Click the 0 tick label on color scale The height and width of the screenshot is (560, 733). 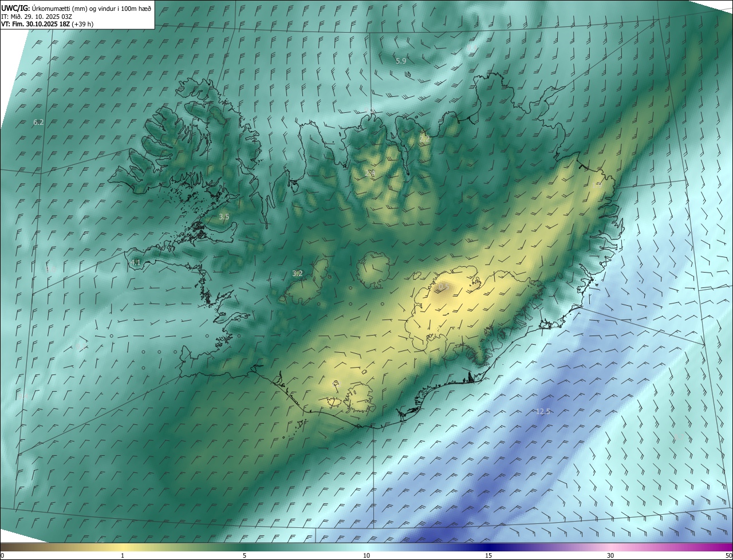pos(2,555)
